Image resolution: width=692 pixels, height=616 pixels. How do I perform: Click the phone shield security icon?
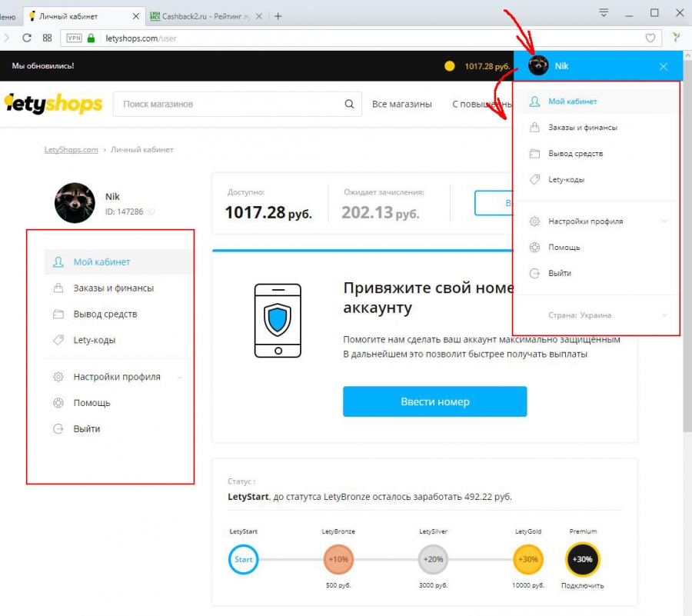(278, 321)
